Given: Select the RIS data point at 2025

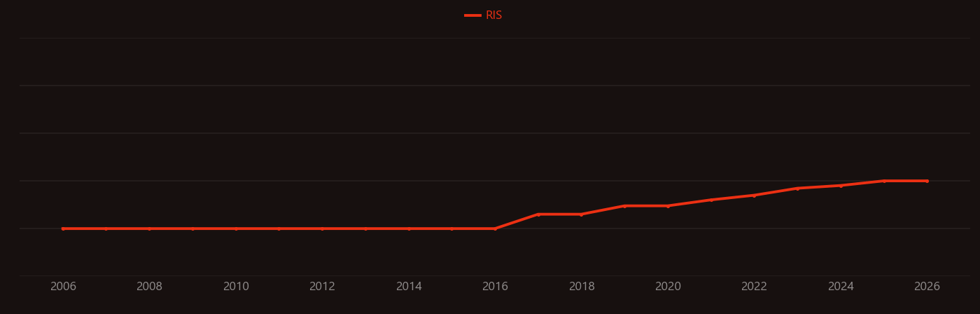Looking at the screenshot, I should pos(884,181).
